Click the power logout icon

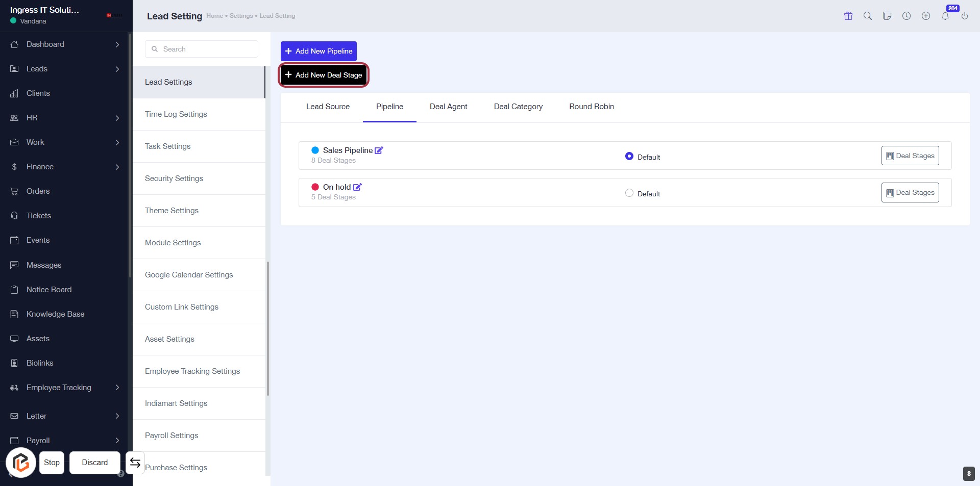point(965,16)
